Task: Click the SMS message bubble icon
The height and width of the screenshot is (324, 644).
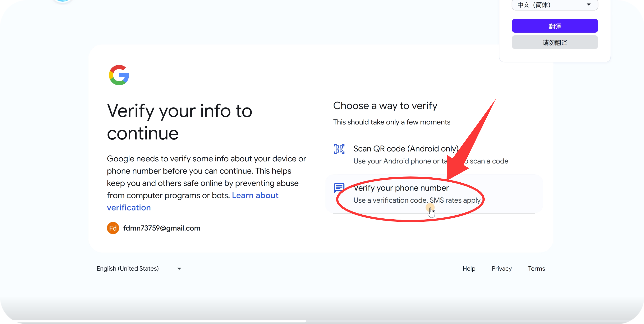Action: tap(339, 188)
